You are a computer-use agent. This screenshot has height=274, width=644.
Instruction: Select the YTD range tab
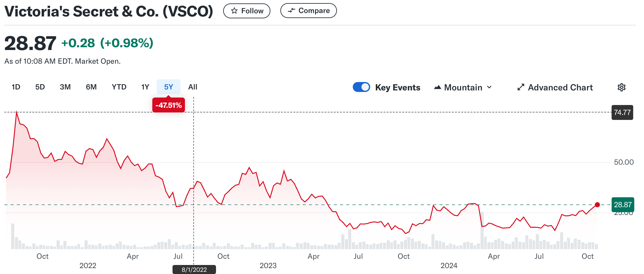pos(119,87)
